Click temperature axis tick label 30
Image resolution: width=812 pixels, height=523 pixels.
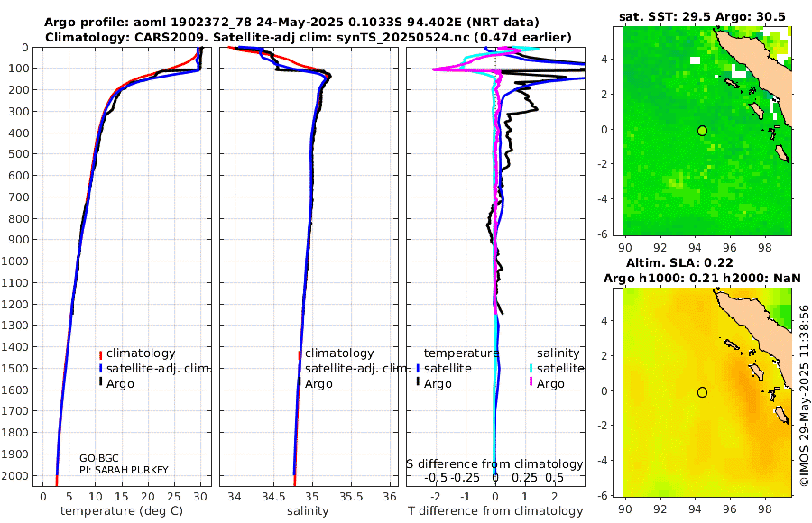[x=200, y=497]
